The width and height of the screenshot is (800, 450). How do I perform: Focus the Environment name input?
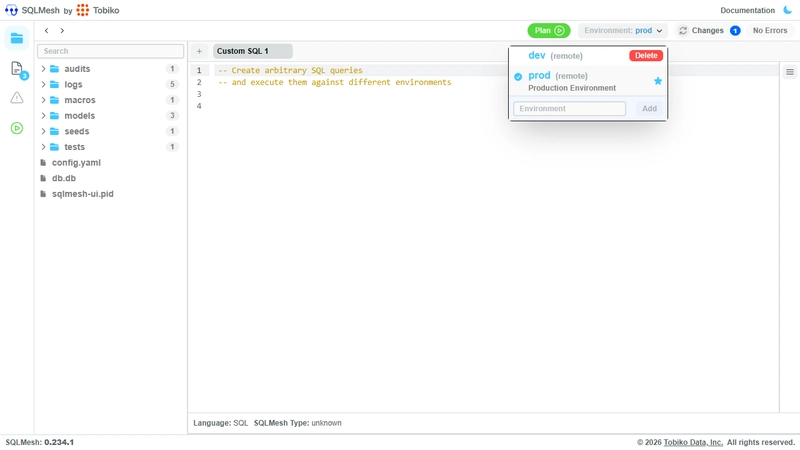click(569, 109)
